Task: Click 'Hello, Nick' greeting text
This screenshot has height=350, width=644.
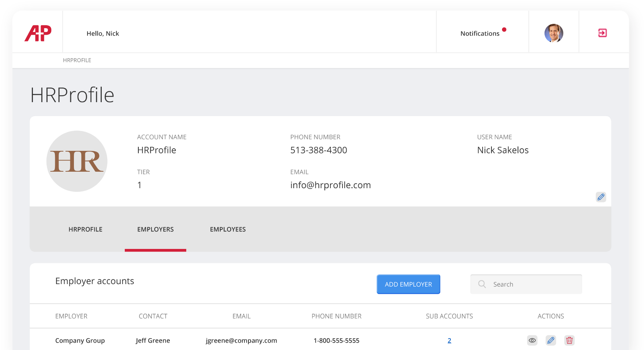Action: pyautogui.click(x=103, y=33)
